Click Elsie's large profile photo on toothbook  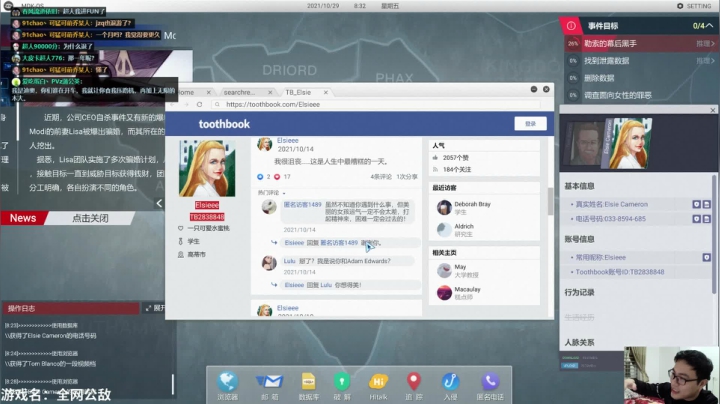[x=207, y=168]
